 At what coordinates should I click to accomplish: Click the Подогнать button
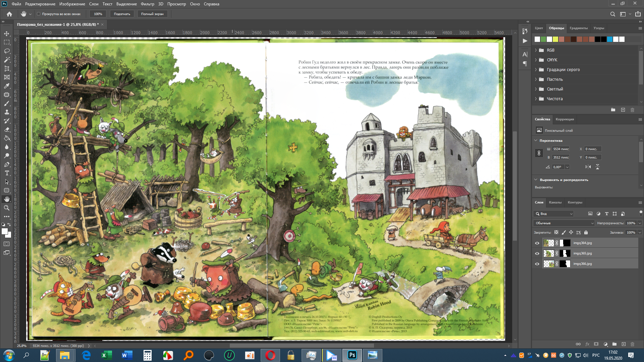[x=122, y=14]
